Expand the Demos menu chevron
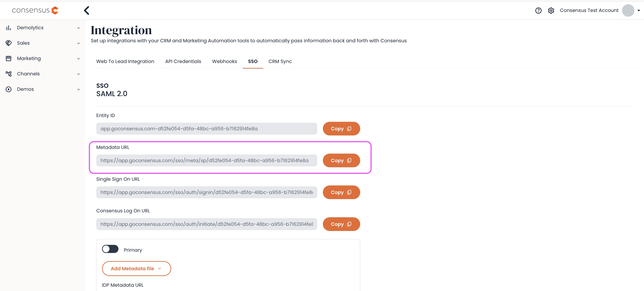644x291 pixels. coord(79,90)
